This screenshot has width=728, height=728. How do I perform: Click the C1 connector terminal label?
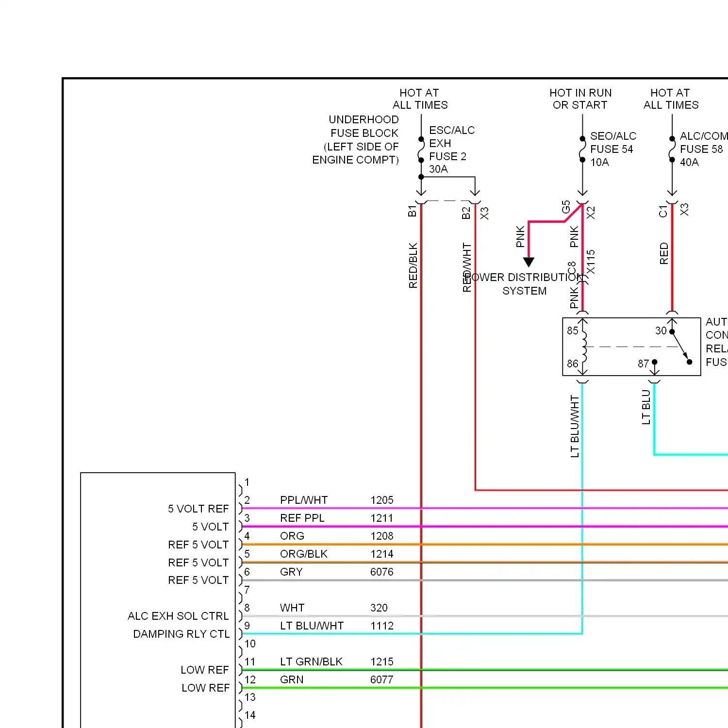[x=663, y=211]
